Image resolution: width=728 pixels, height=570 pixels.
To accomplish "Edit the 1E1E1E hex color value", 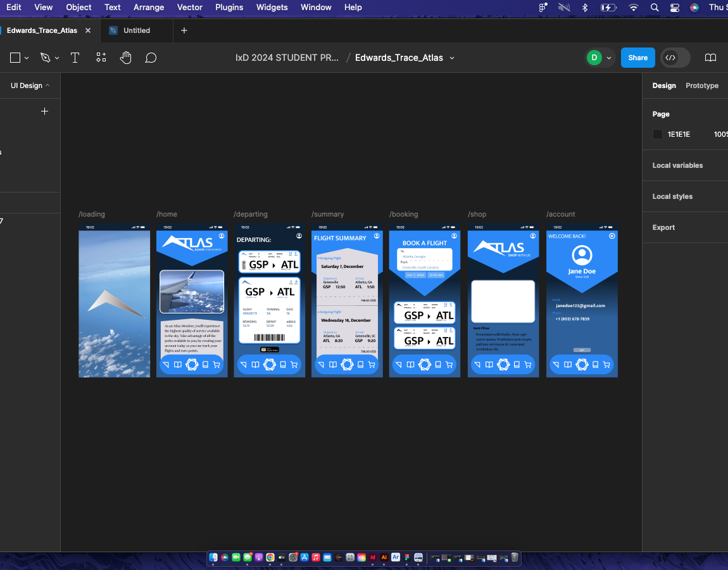I will 679,134.
